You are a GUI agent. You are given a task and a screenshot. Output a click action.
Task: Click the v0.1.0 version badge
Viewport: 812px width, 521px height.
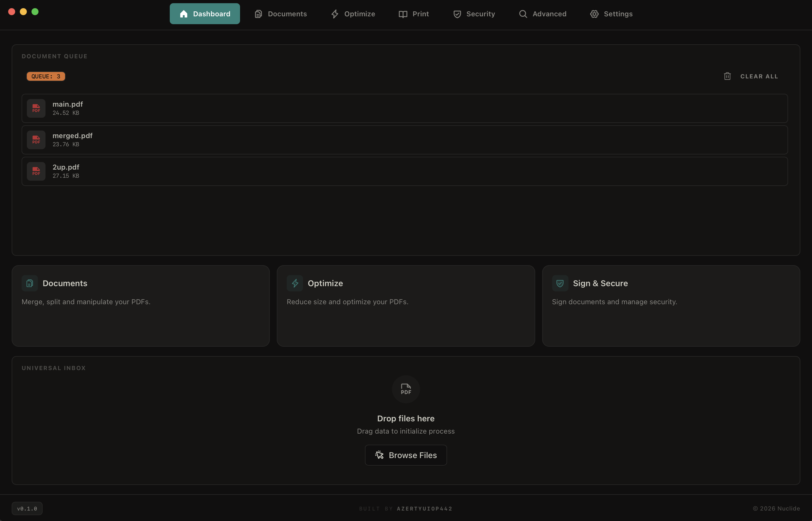27,508
